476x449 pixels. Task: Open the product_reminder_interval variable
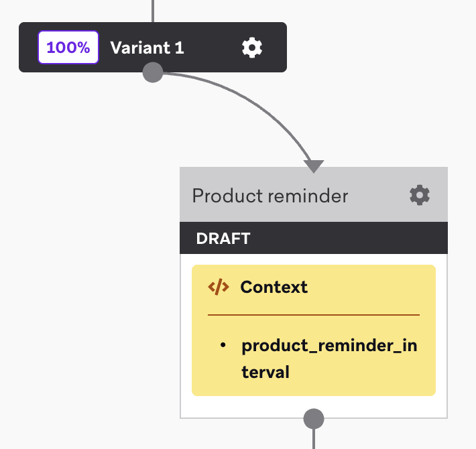point(329,359)
